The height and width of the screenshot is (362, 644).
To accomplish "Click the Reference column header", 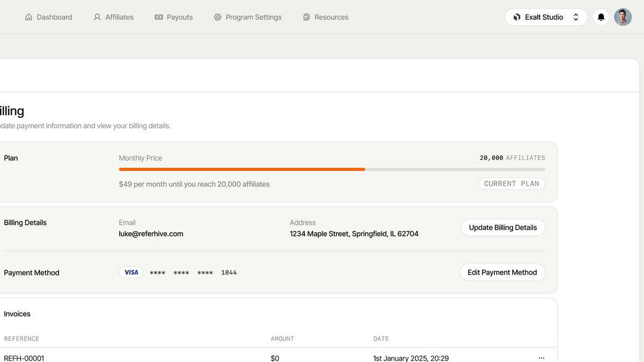I will coord(21,339).
